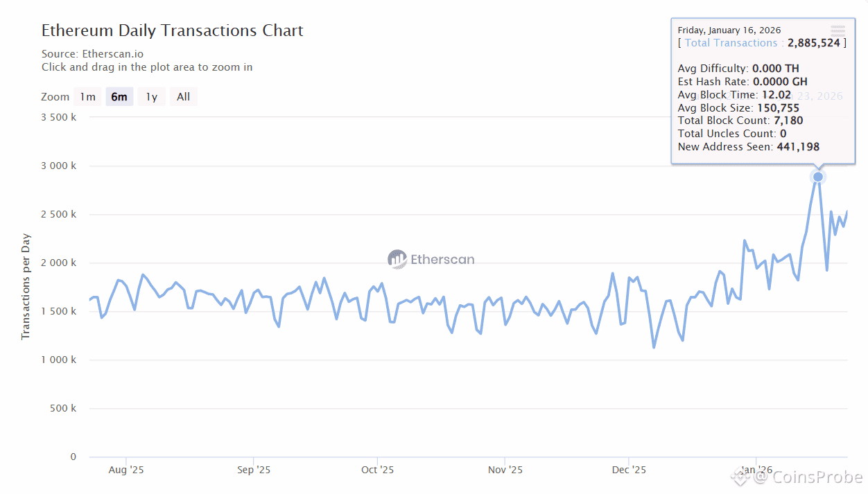Click the Sep '25 axis label
The image size is (868, 494).
pos(254,470)
